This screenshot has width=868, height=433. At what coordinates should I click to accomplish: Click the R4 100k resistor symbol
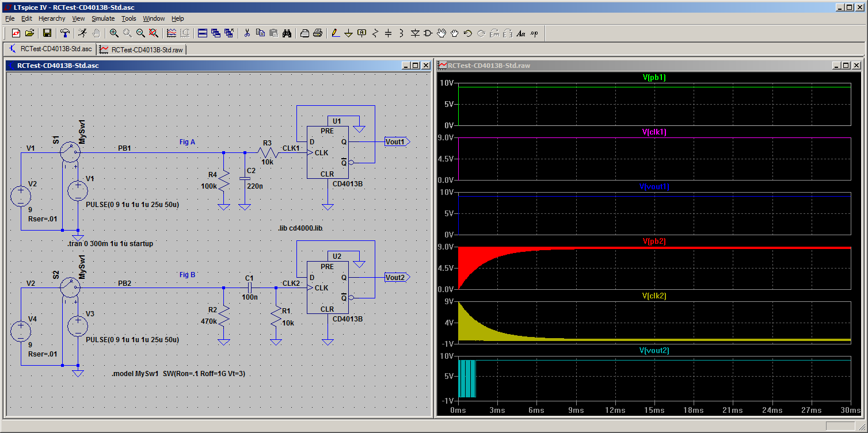[x=223, y=182]
